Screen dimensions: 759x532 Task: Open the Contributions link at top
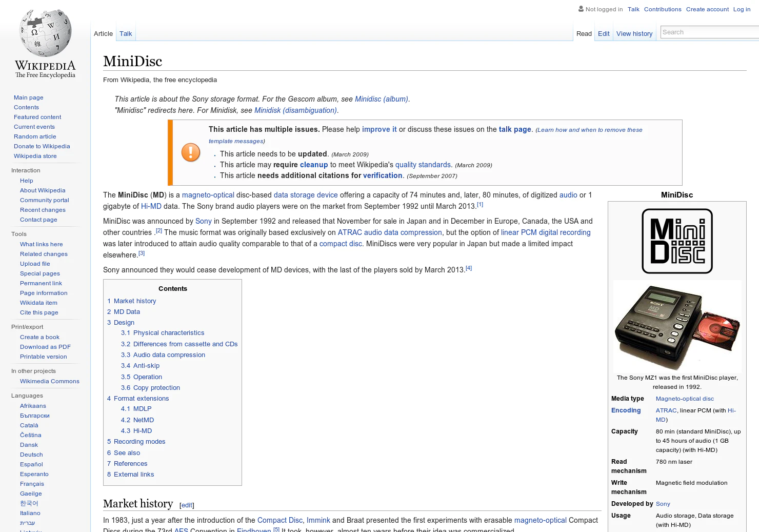pyautogui.click(x=663, y=9)
